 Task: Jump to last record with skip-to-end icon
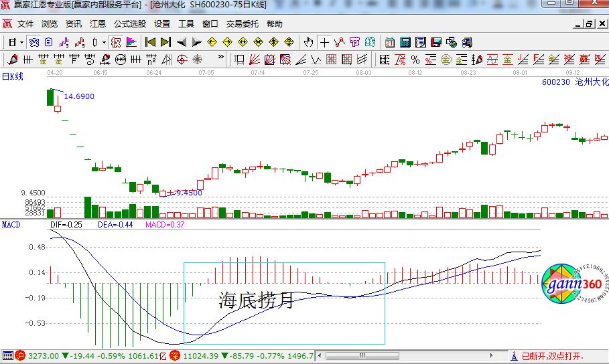(165, 42)
